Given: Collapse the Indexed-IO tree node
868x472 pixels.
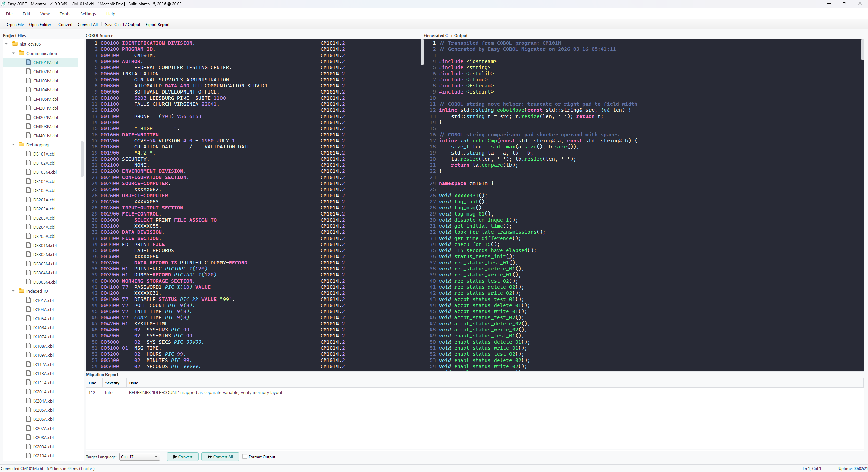Looking at the screenshot, I should pyautogui.click(x=13, y=291).
